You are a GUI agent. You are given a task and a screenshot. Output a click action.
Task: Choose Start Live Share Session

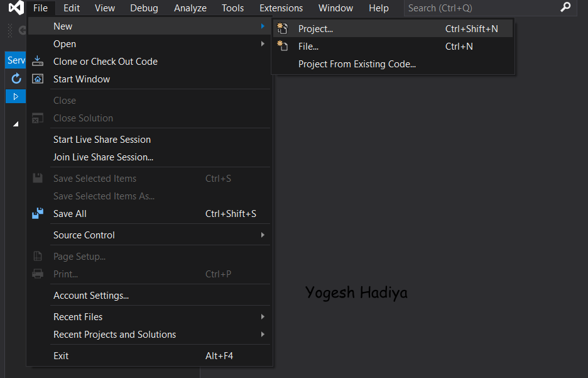point(102,140)
